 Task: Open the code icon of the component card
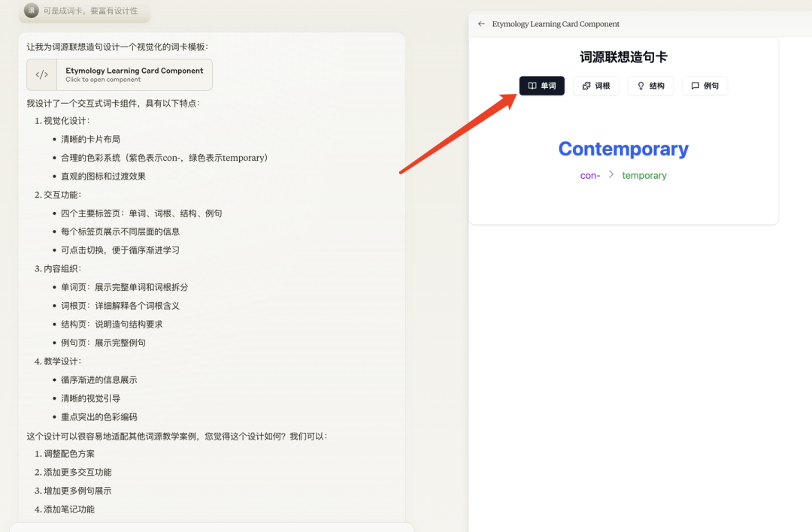pos(42,74)
